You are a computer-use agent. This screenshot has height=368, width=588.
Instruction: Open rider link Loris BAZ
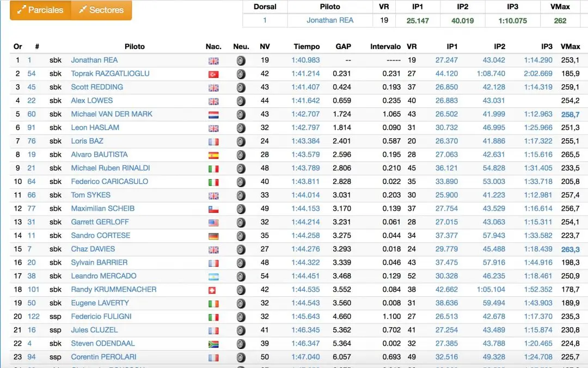[x=87, y=141]
